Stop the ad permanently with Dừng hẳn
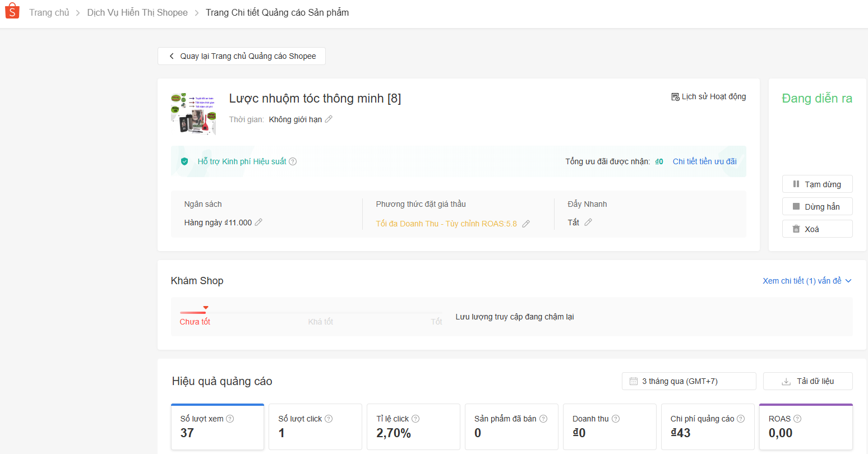This screenshot has width=868, height=454. pyautogui.click(x=817, y=207)
